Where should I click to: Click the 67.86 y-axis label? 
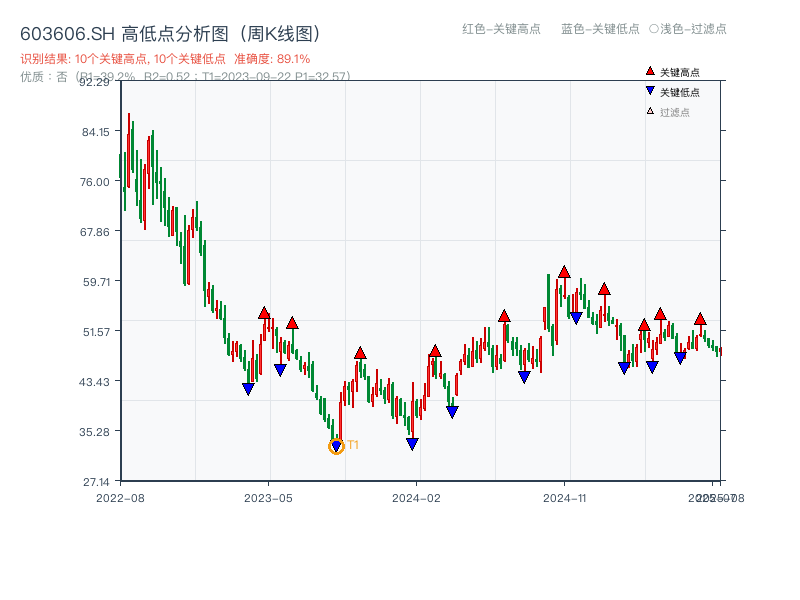[95, 232]
